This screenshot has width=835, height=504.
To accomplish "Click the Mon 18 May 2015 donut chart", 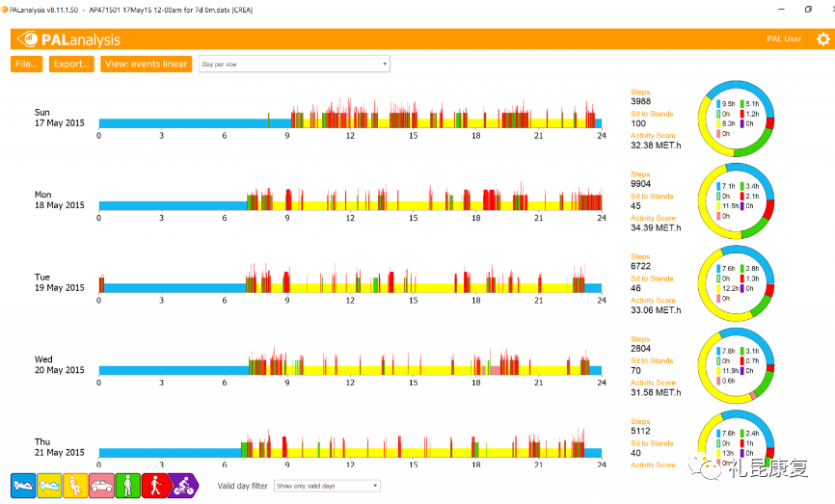I will (736, 200).
